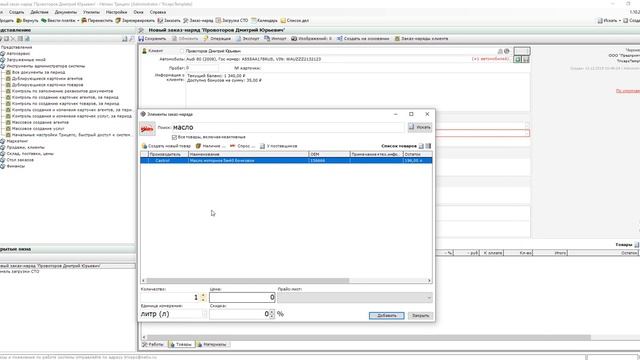The height and width of the screenshot is (360, 640).
Task: Switch to the Работы tab
Action: pyautogui.click(x=153, y=344)
